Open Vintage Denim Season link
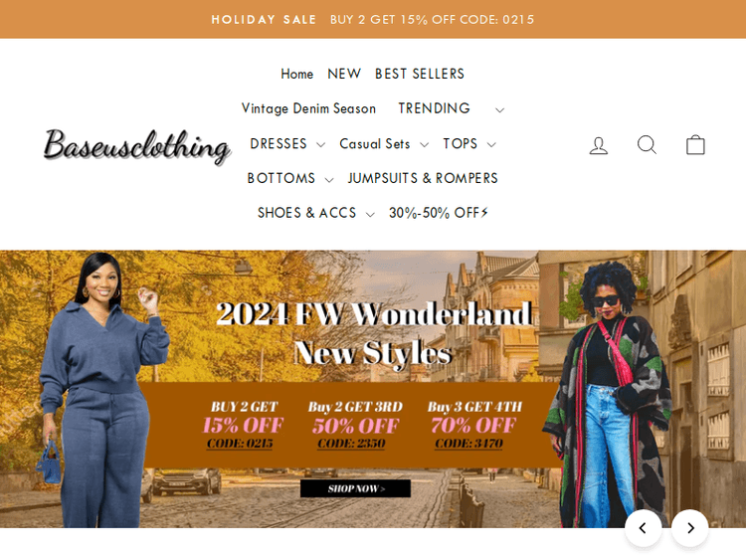 308,108
